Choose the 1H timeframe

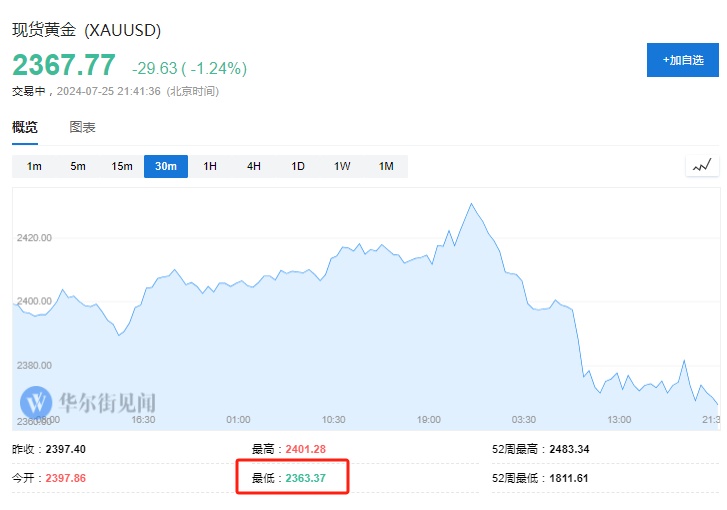point(210,166)
